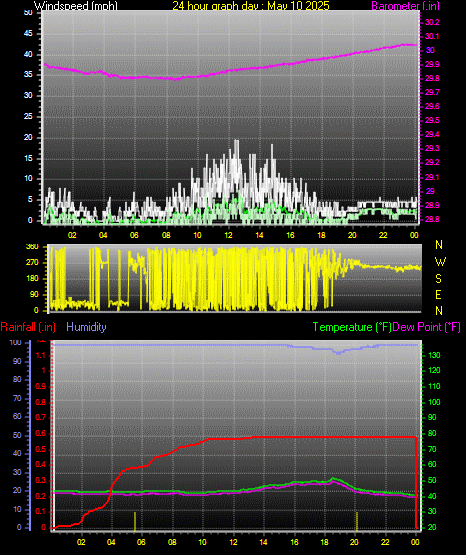
Task: Click the 120 temperature scale value
Action: click(x=434, y=371)
